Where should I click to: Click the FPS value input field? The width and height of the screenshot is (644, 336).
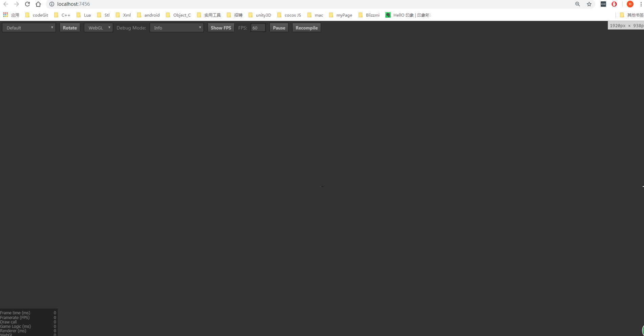pos(258,28)
